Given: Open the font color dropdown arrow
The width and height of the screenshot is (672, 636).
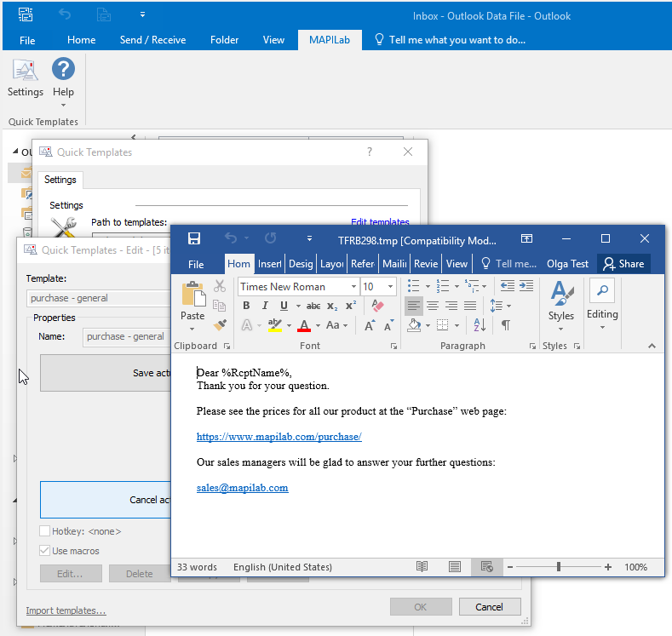Looking at the screenshot, I should 318,326.
